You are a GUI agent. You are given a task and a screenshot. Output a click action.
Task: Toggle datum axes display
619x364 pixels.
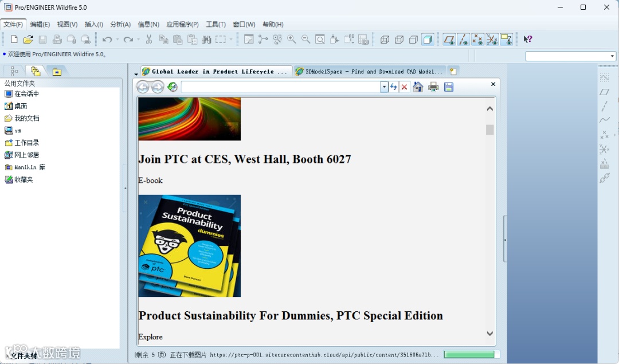(463, 39)
